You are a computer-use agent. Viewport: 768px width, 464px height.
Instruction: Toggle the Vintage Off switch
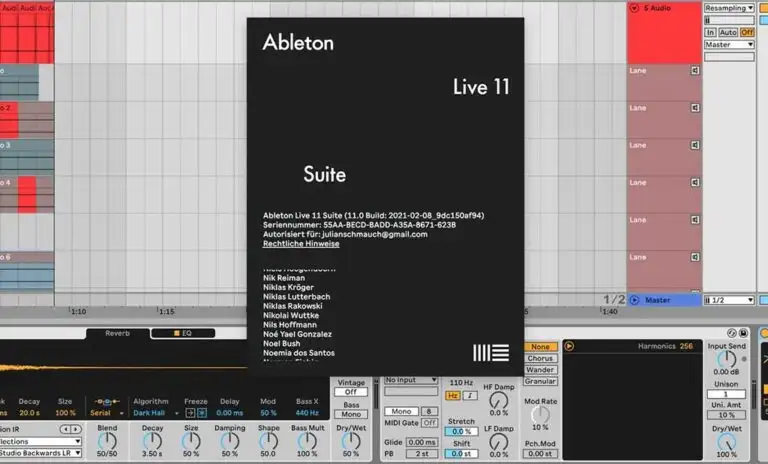(x=351, y=392)
